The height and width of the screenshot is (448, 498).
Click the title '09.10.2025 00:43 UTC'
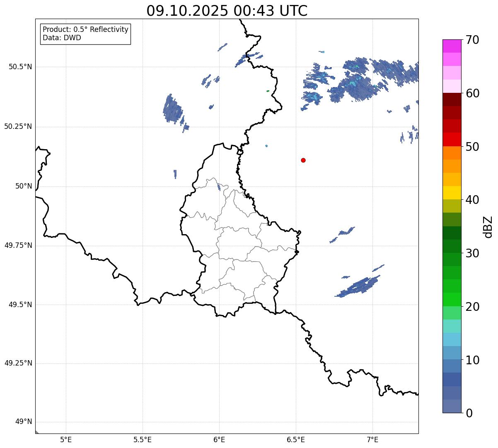[x=227, y=11]
